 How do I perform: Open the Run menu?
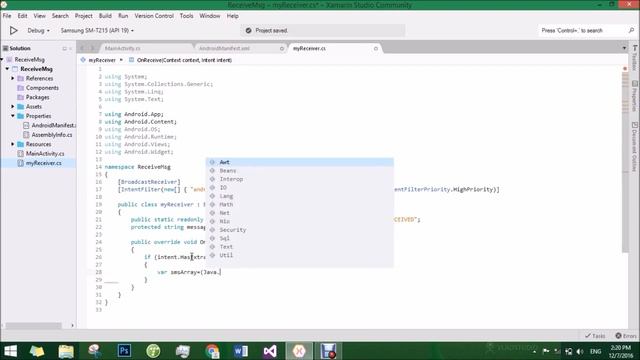point(123,16)
